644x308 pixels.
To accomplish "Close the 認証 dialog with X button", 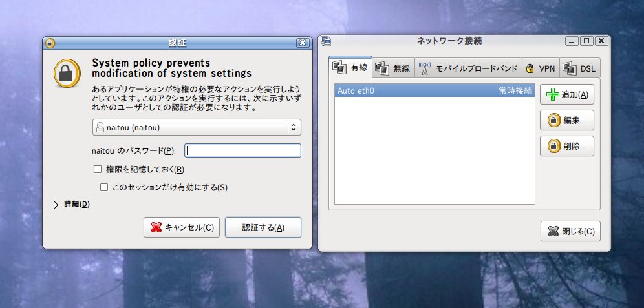I will [303, 43].
